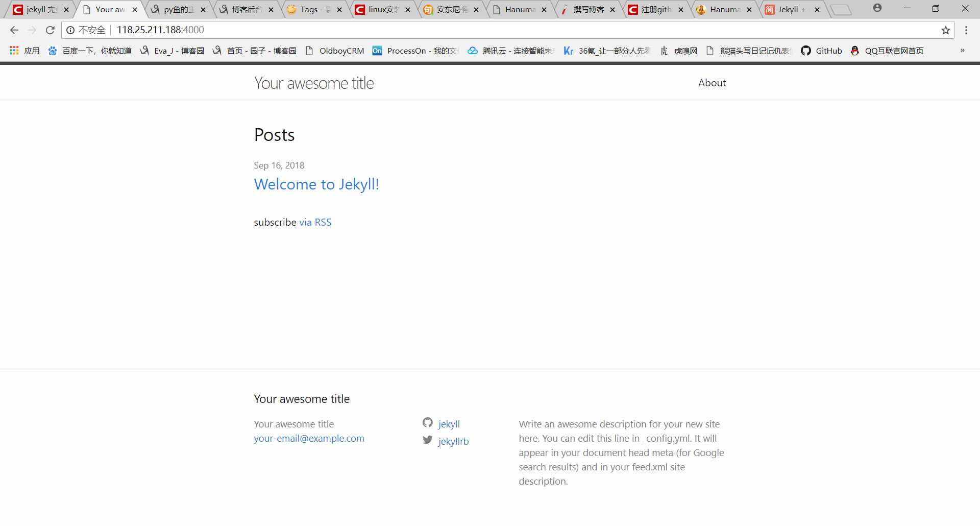Open the 熊猫头写日记 bookmark
This screenshot has width=980, height=526.
coord(749,51)
